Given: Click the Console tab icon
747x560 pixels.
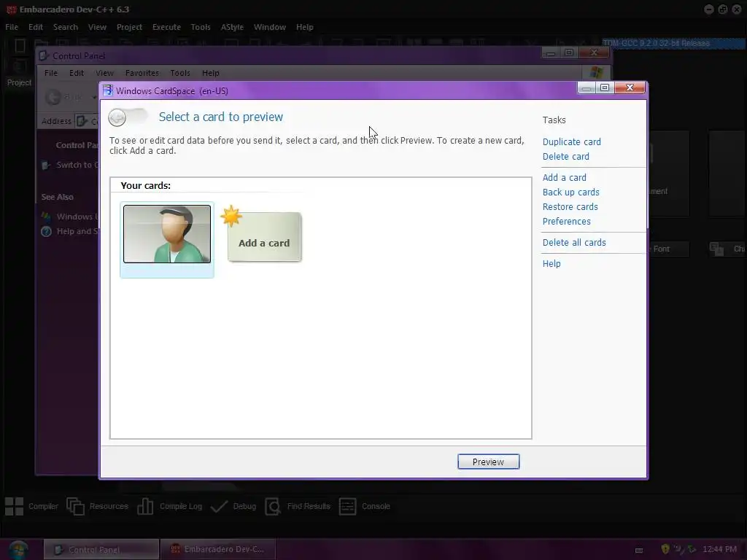Looking at the screenshot, I should (347, 506).
